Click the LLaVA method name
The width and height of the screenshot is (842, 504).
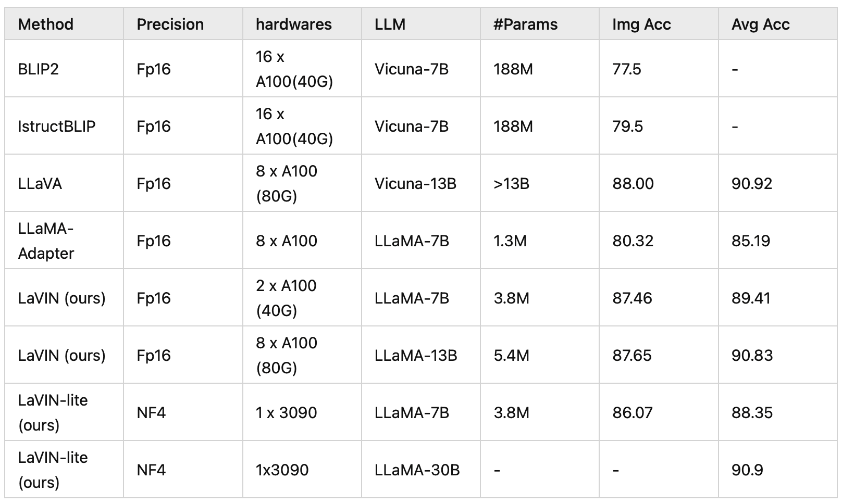tap(40, 184)
